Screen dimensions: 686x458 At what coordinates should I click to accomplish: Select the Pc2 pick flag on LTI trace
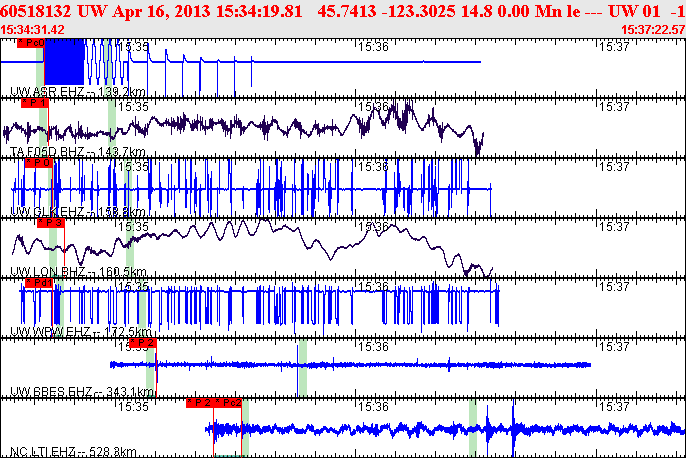[228, 402]
